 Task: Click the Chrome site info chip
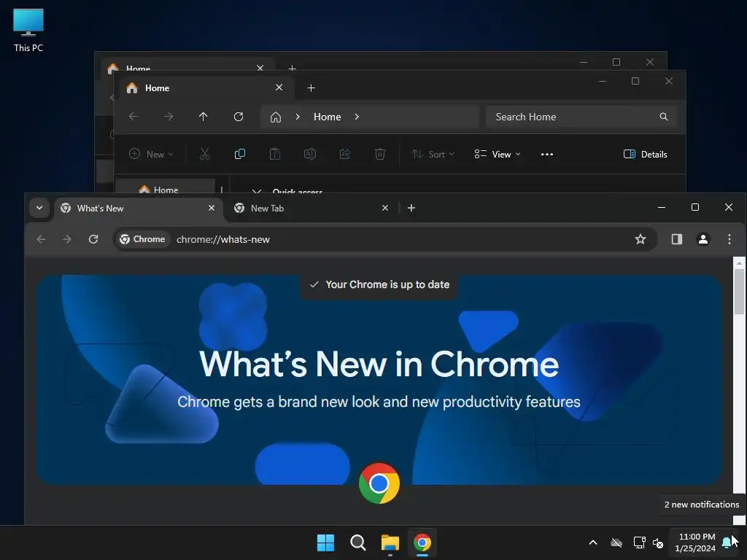[x=142, y=239]
